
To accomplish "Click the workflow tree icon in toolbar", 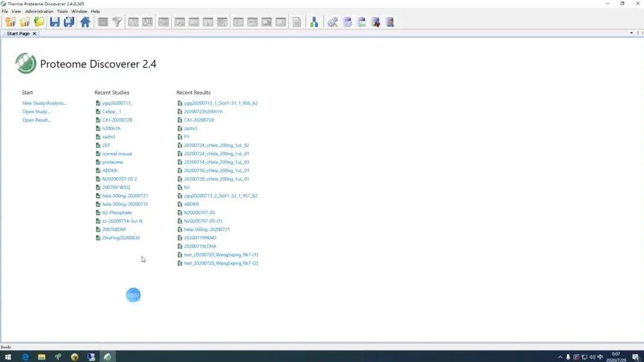I will tap(314, 22).
